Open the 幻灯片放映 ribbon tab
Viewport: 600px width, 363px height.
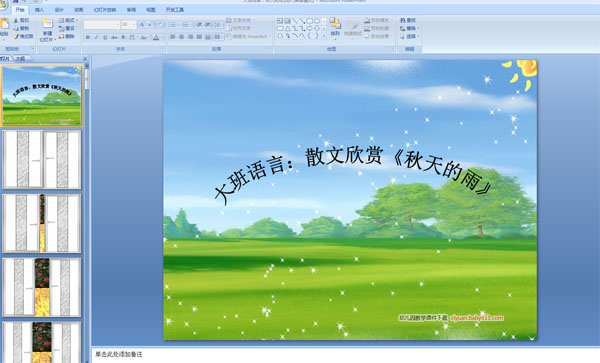click(x=105, y=10)
